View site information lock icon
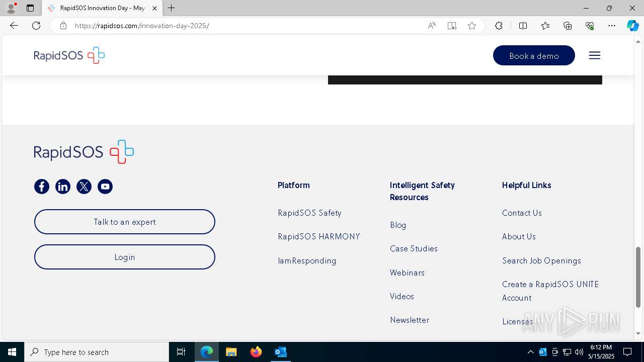 [63, 26]
